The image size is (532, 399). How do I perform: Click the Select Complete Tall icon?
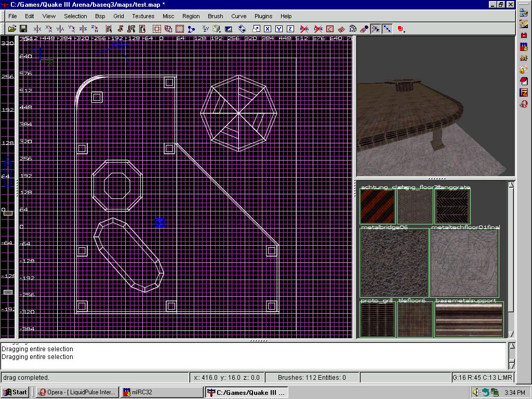109,29
